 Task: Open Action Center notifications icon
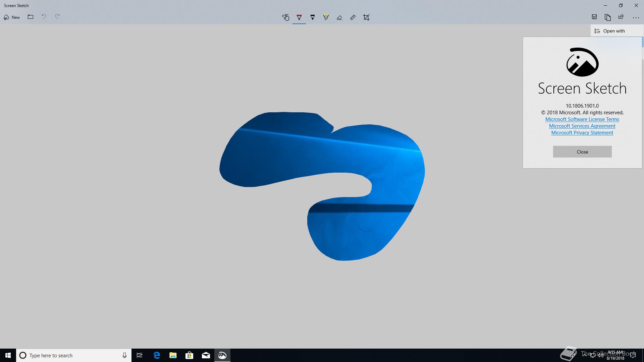point(633,355)
